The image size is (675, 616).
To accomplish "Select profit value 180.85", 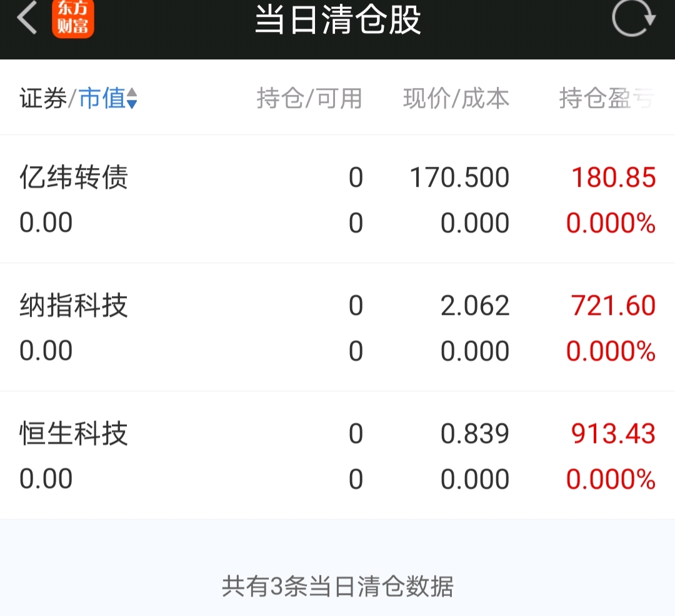I will [x=614, y=177].
